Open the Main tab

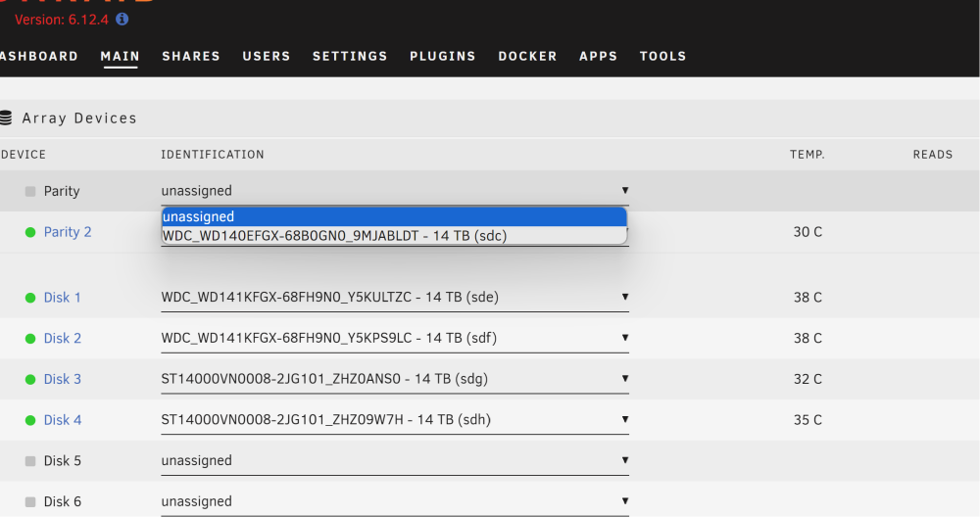click(120, 56)
